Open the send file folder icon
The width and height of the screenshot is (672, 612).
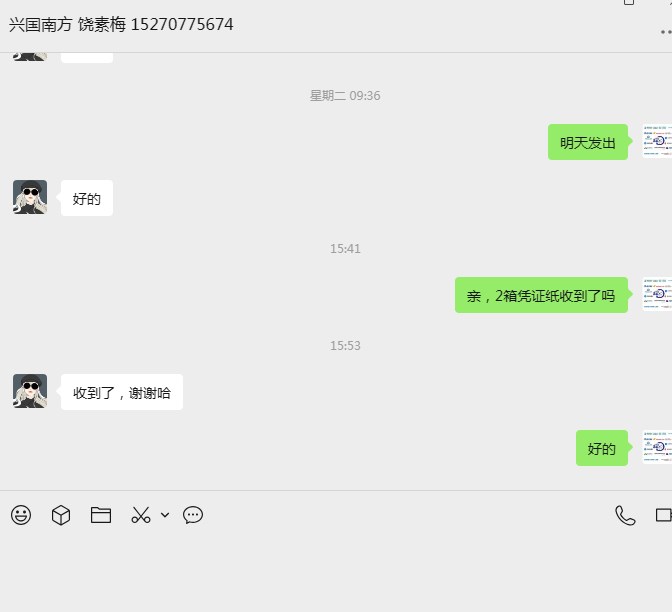(101, 515)
